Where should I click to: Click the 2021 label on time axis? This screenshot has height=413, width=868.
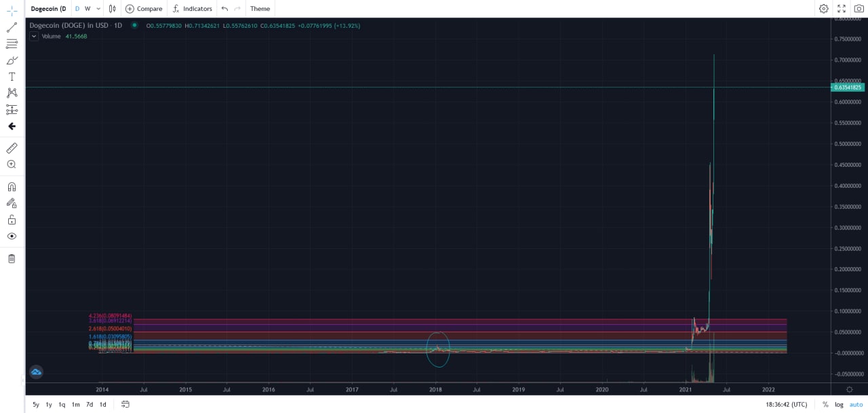coord(685,390)
